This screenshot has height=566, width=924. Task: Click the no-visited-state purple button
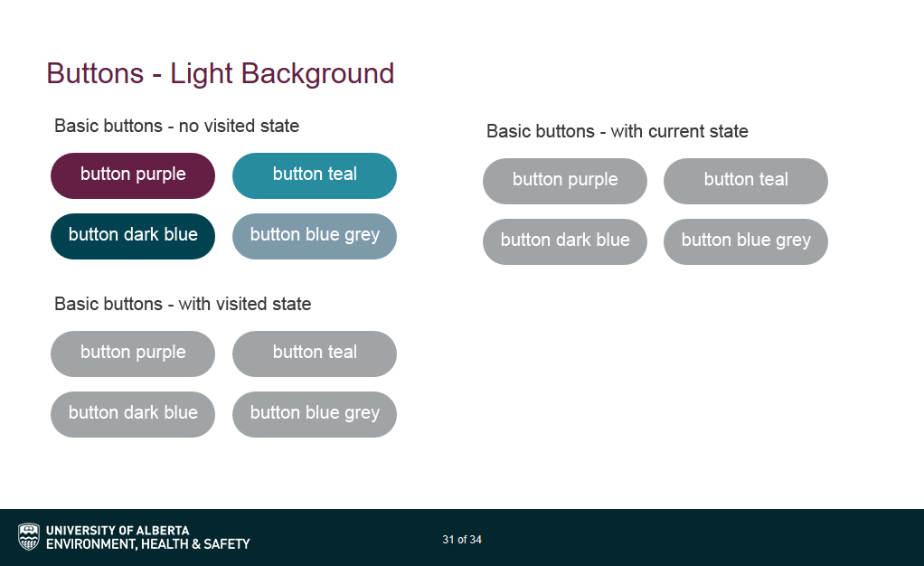pos(133,175)
